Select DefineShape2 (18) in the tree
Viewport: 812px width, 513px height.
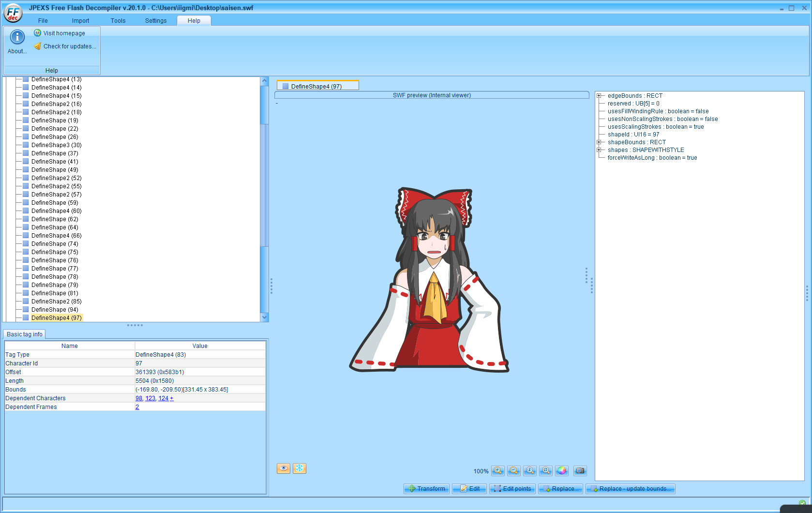click(57, 112)
